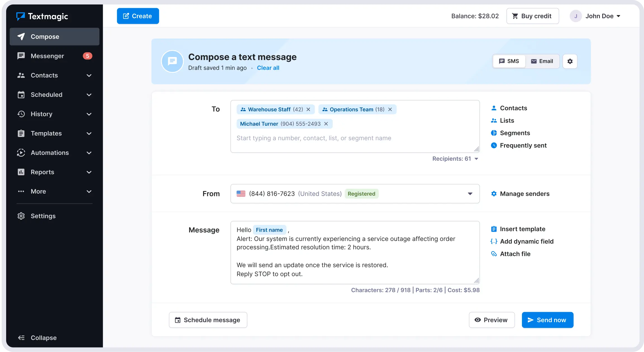This screenshot has height=352, width=644.
Task: Expand the Recipients: 61 dropdown
Action: [x=455, y=159]
